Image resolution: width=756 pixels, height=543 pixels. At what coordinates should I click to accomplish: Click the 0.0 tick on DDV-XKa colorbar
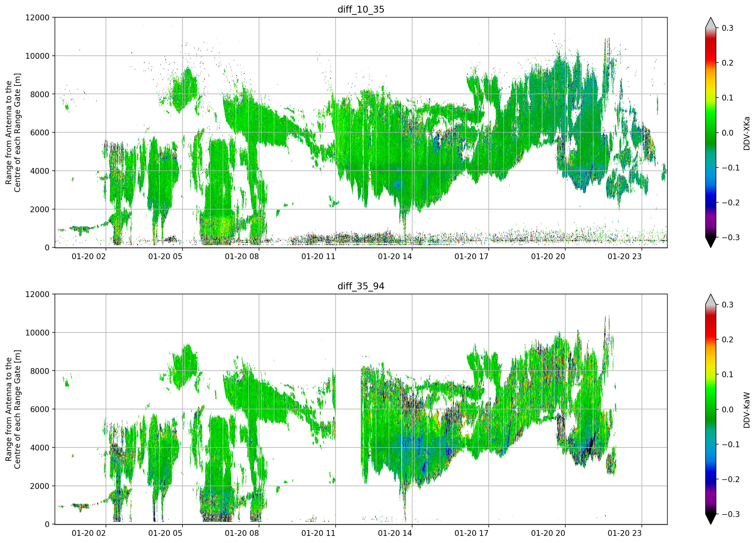tap(728, 133)
